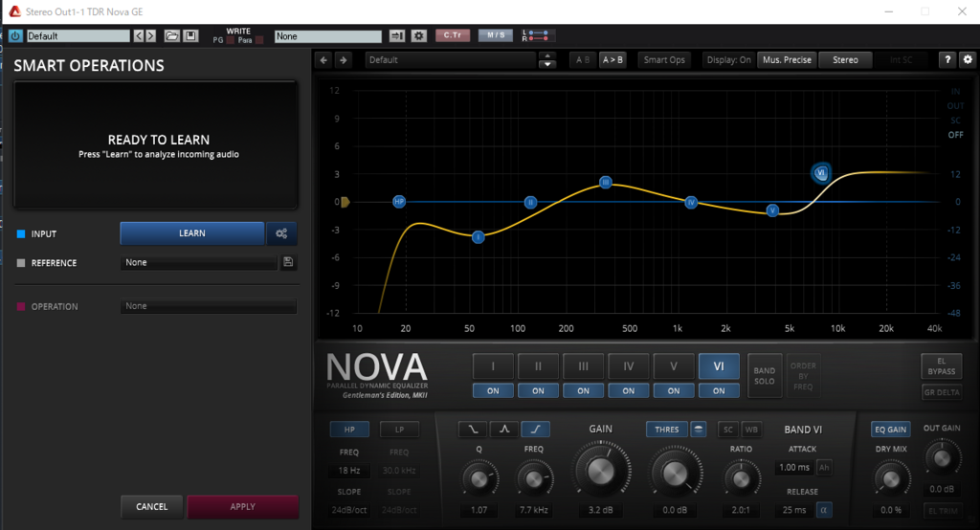Click the threshold split icon beside THRES
The height and width of the screenshot is (530, 980).
[698, 430]
